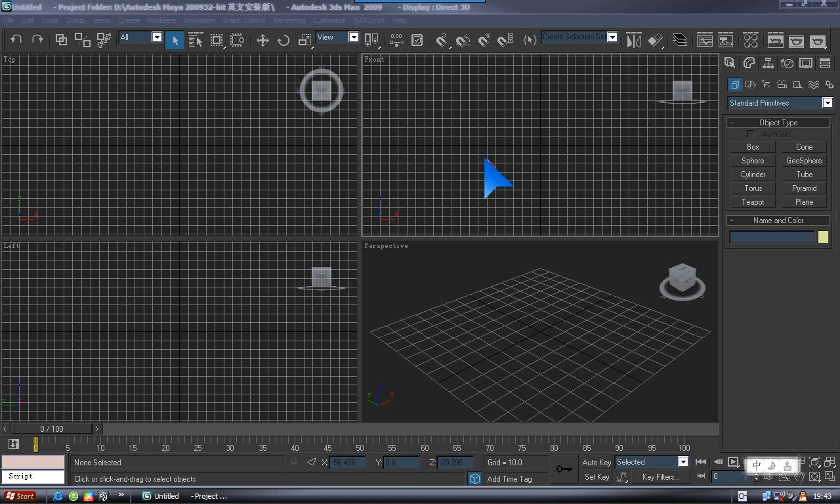
Task: Switch to the Hierarchy panel tab
Action: pos(767,63)
